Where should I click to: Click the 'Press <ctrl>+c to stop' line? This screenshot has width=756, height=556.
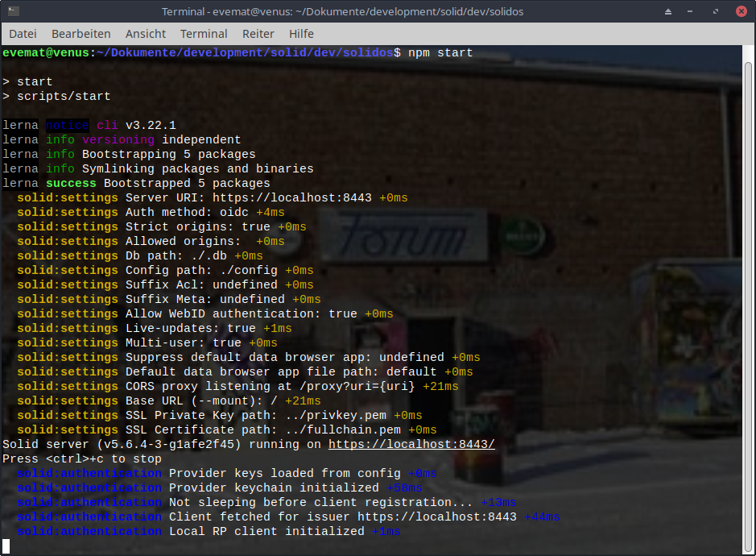point(82,459)
